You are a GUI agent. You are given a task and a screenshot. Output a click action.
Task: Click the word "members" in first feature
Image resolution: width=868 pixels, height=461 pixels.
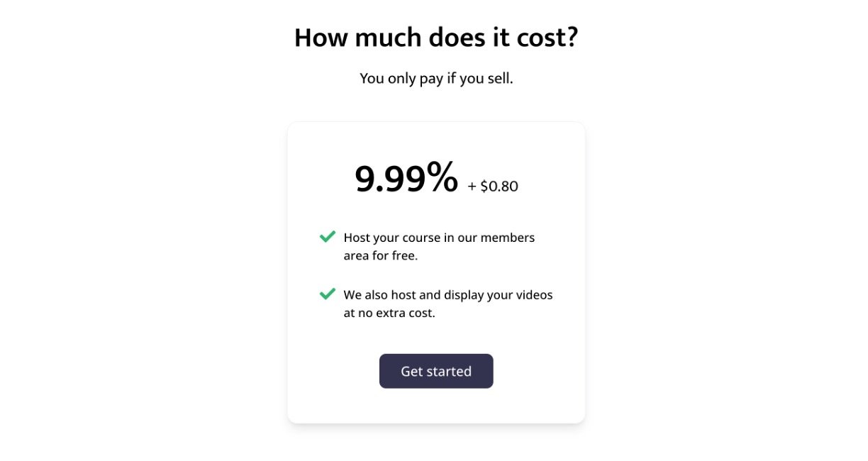(508, 238)
